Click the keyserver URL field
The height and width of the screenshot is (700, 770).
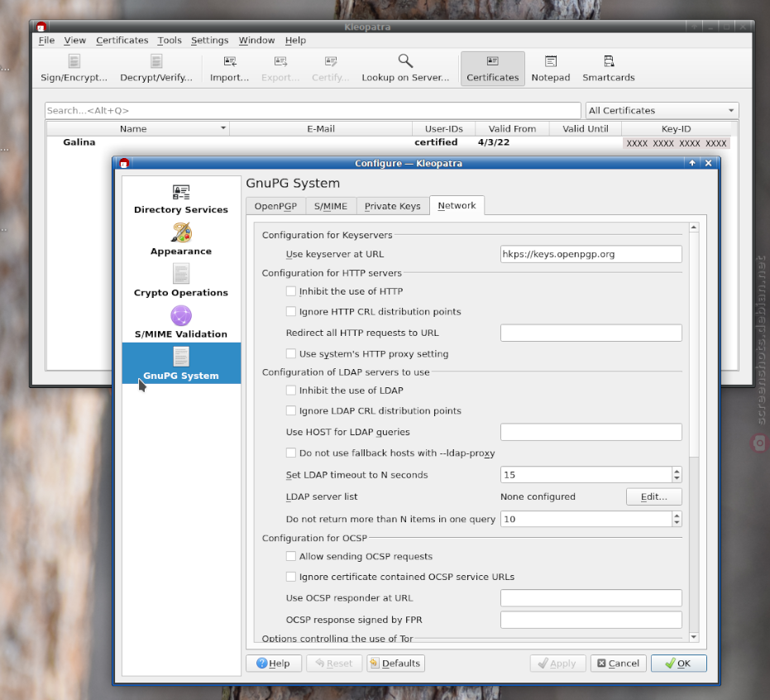591,254
